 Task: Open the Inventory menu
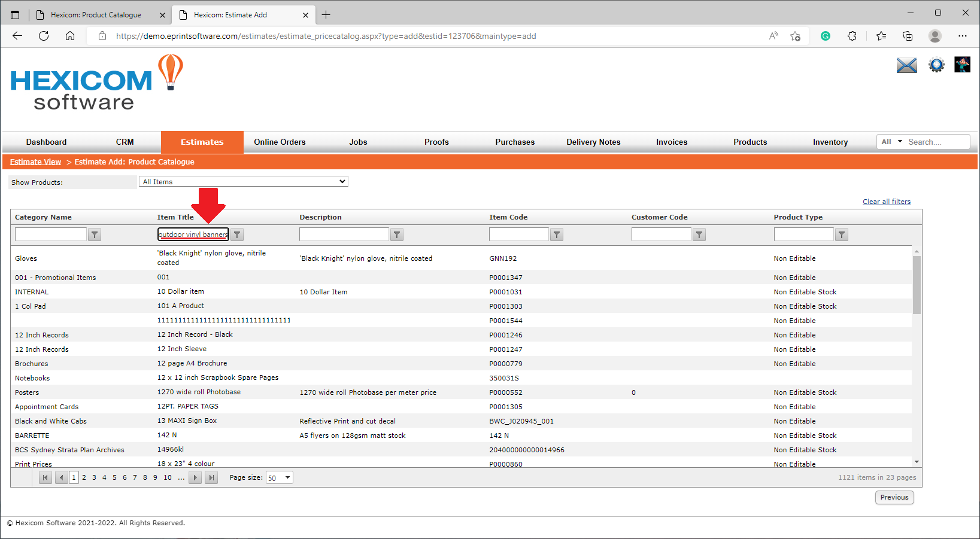click(x=830, y=142)
